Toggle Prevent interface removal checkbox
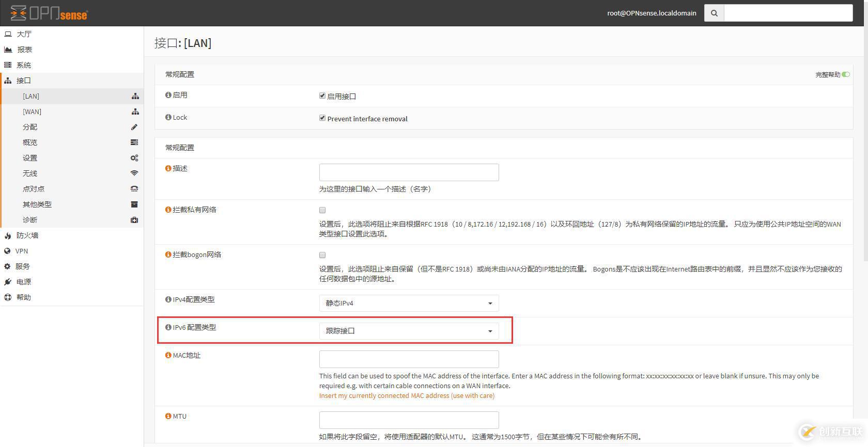868x447 pixels. (322, 118)
